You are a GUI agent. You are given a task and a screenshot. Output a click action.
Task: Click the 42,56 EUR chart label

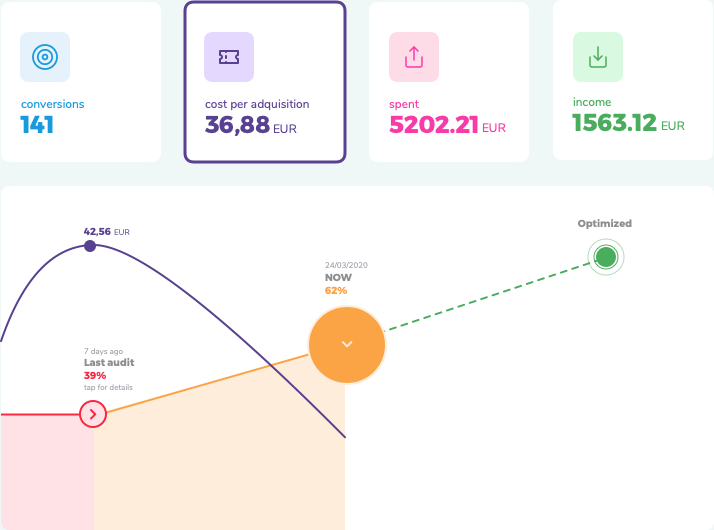point(107,232)
